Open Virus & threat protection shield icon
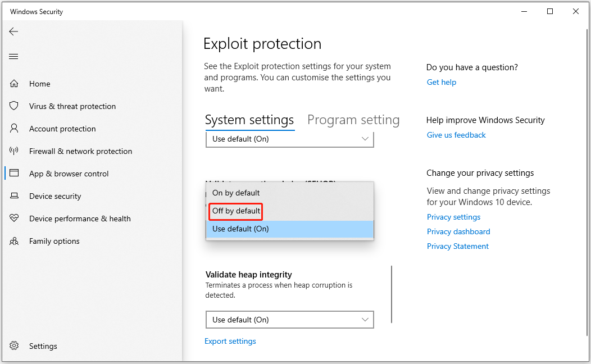The image size is (591, 364). 14,106
